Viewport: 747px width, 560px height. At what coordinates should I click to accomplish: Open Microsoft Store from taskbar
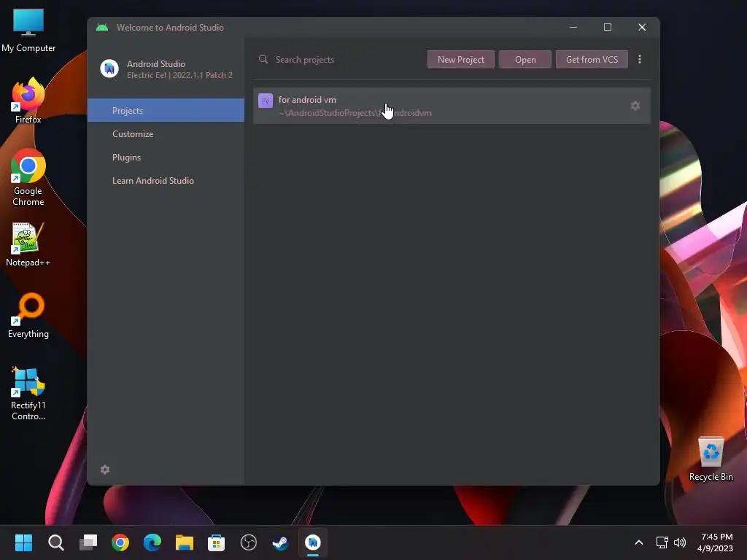pos(216,542)
